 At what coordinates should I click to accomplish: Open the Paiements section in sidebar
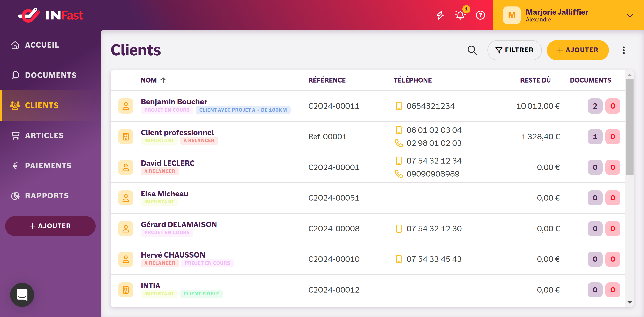[x=48, y=166]
